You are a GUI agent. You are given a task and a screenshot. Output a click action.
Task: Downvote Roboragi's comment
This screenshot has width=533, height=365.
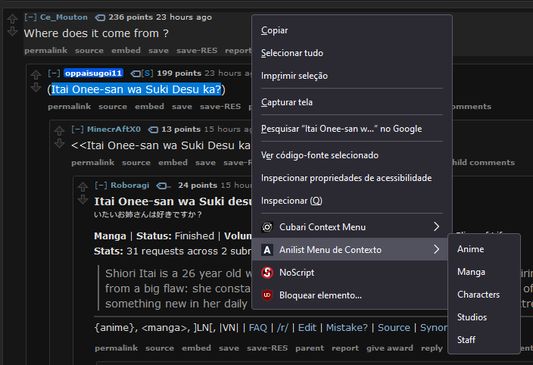click(83, 199)
